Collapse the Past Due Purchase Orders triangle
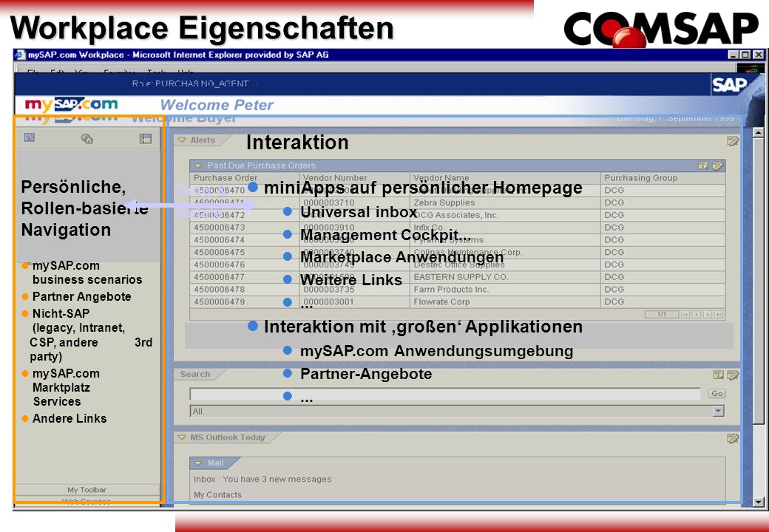The image size is (769, 532). pyautogui.click(x=197, y=166)
